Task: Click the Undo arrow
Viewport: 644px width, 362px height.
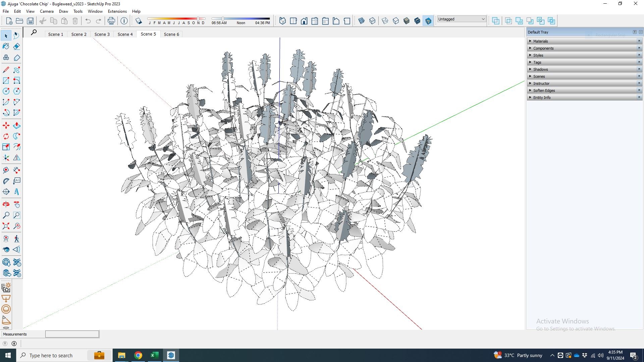Action: (x=88, y=21)
